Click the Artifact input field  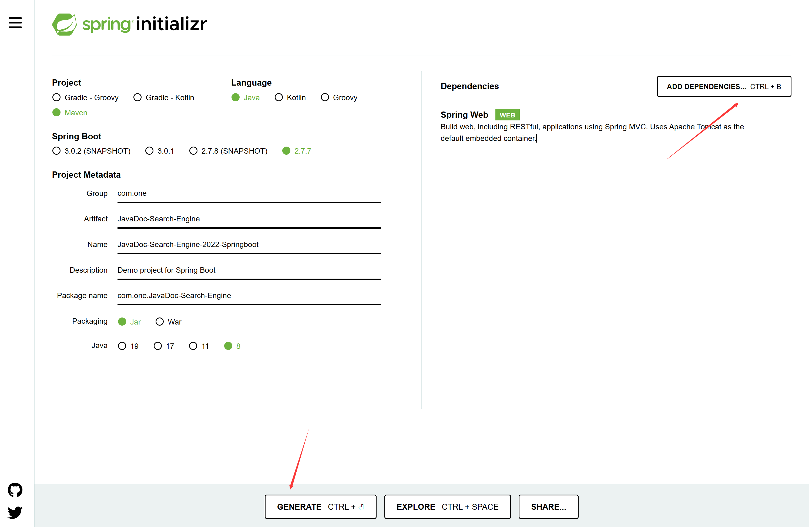click(249, 219)
